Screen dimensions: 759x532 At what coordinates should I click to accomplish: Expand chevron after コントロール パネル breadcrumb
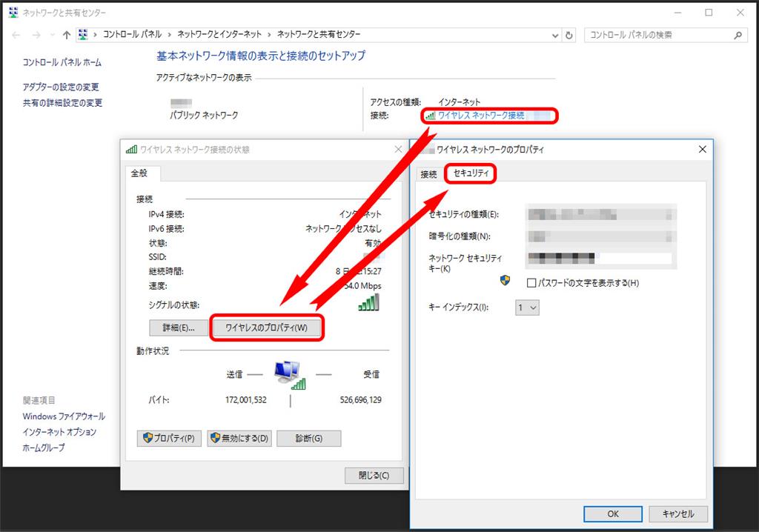[x=170, y=34]
